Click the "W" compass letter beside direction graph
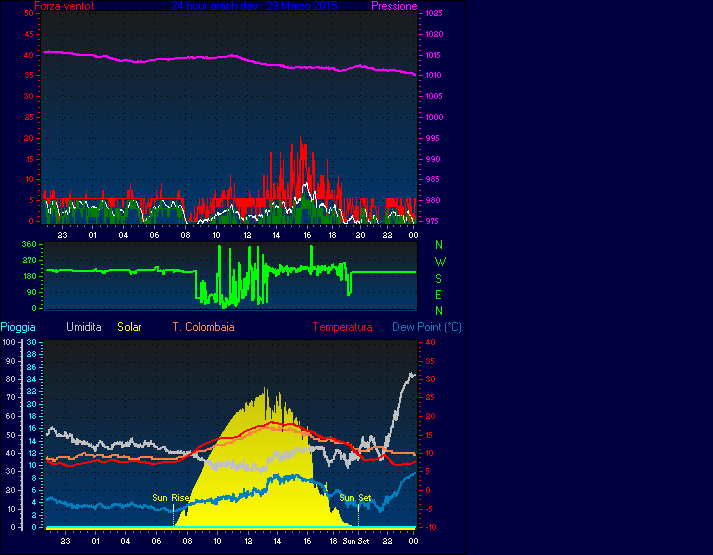The height and width of the screenshot is (555, 713). (440, 262)
